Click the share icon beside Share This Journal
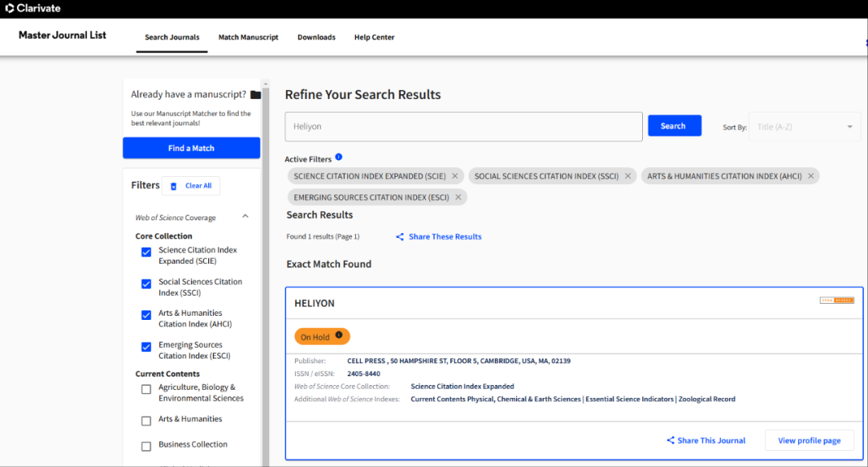The image size is (868, 467). [670, 440]
